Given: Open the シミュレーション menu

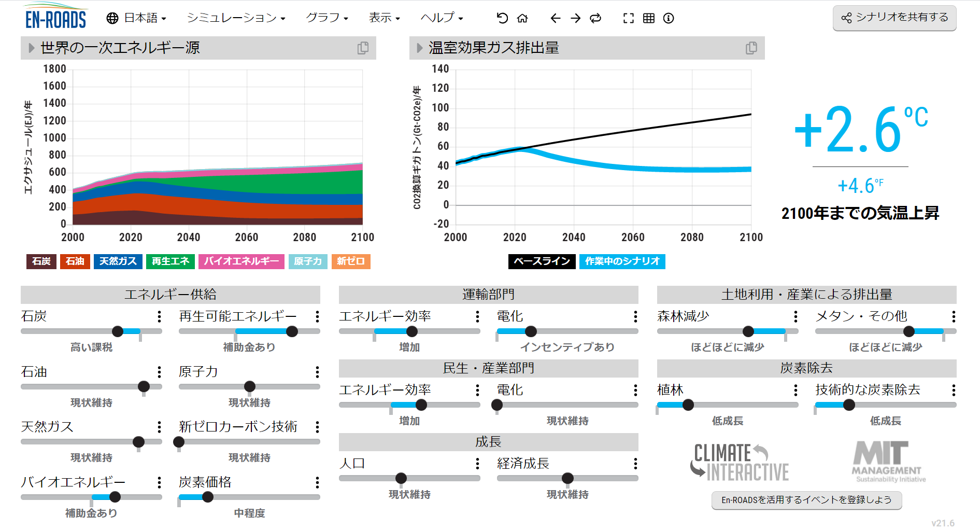Looking at the screenshot, I should click(x=236, y=18).
